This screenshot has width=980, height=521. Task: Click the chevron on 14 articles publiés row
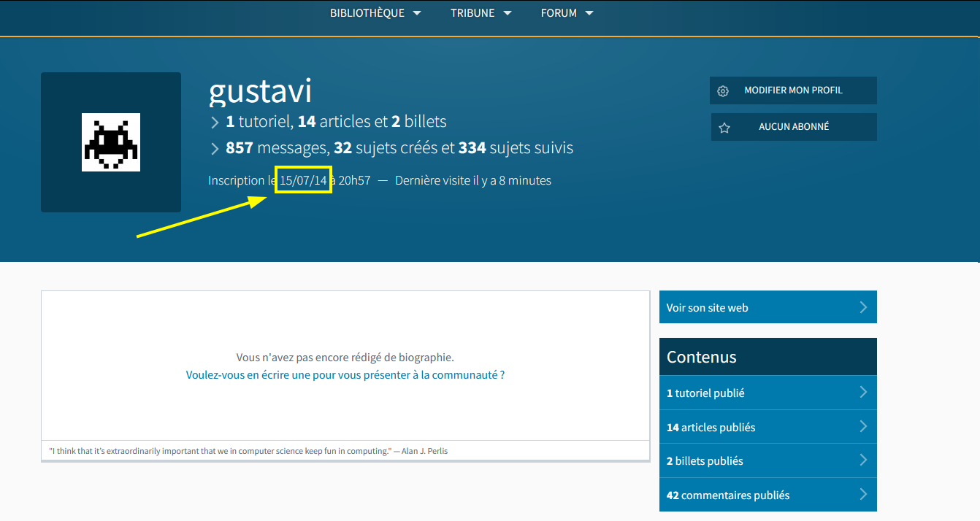[x=863, y=426]
